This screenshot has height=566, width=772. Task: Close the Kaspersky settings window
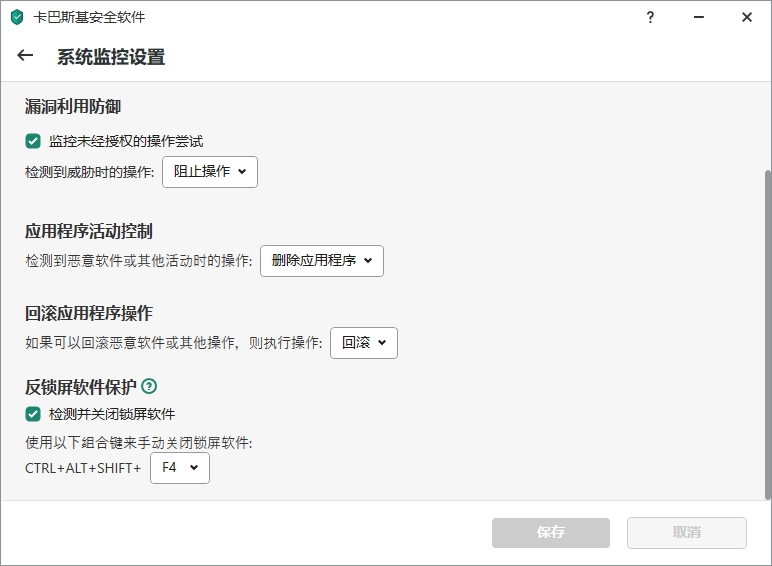coord(747,17)
